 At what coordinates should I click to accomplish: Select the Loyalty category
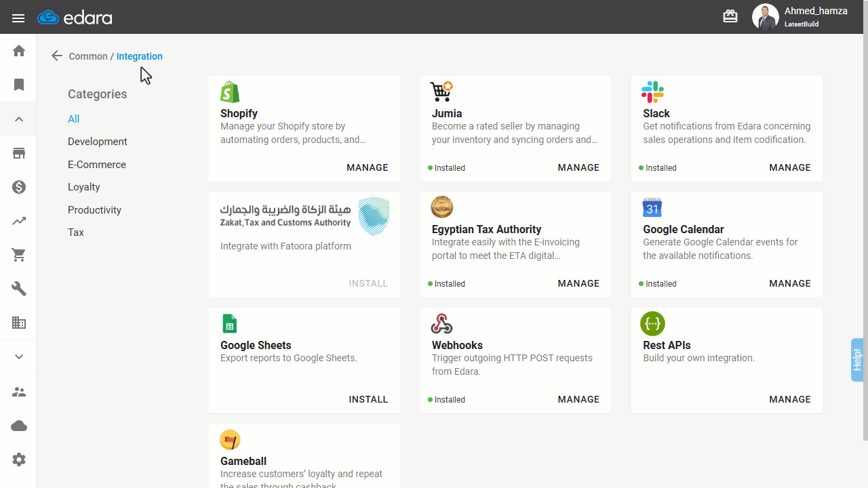pyautogui.click(x=84, y=187)
